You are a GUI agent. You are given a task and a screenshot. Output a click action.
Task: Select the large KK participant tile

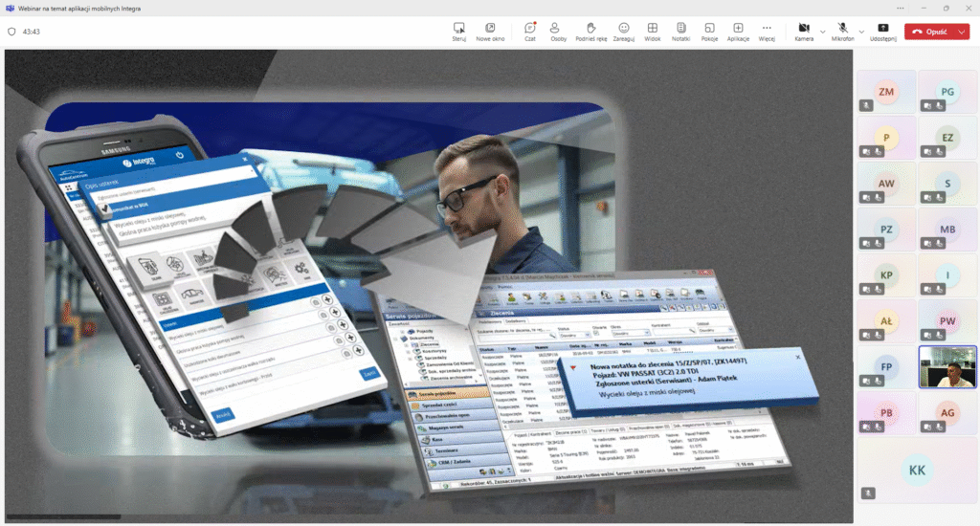coord(917,471)
